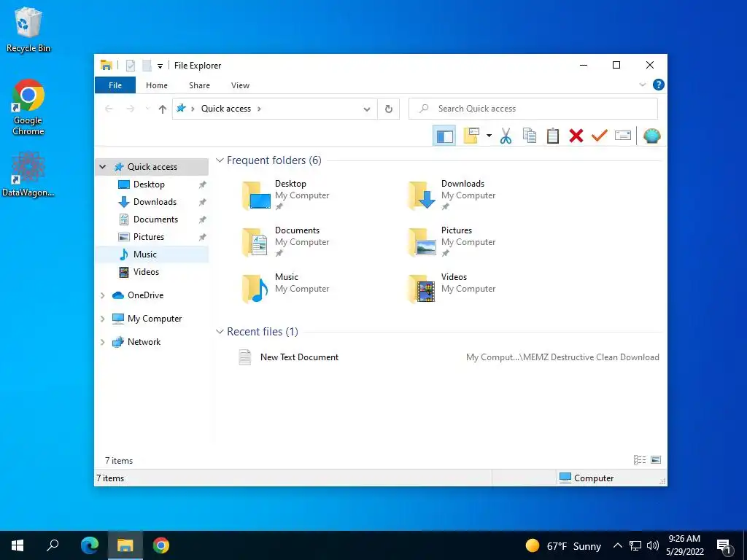Click the pin icon next to Desktop in sidebar
Screen dimensions: 747x560
203,184
